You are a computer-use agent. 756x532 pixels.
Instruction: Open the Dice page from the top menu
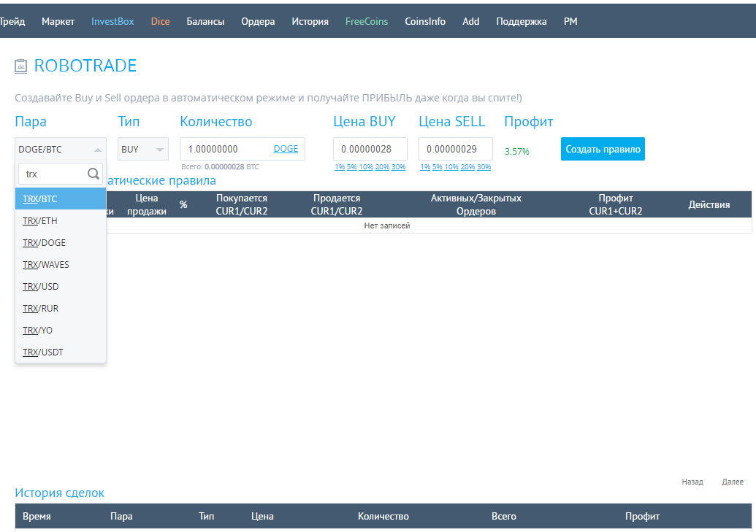point(160,21)
